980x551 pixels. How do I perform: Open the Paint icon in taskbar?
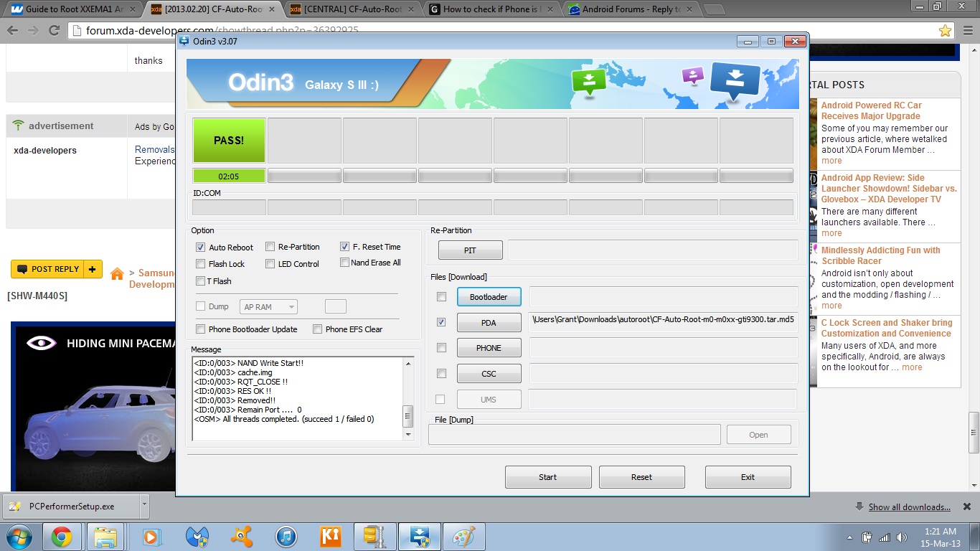pos(465,537)
